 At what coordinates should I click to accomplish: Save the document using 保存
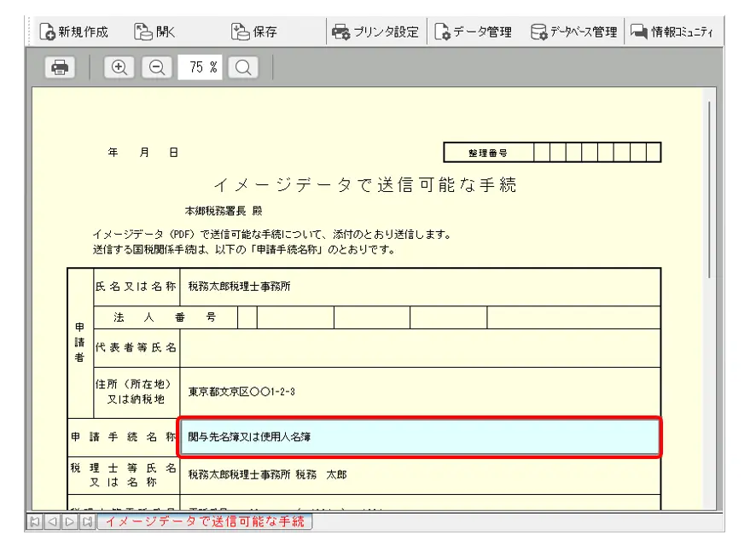click(x=254, y=32)
